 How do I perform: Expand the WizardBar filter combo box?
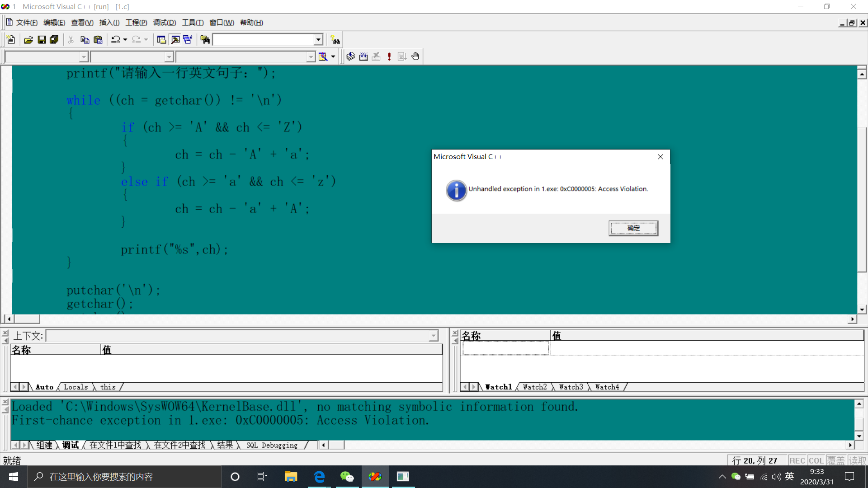coord(169,57)
